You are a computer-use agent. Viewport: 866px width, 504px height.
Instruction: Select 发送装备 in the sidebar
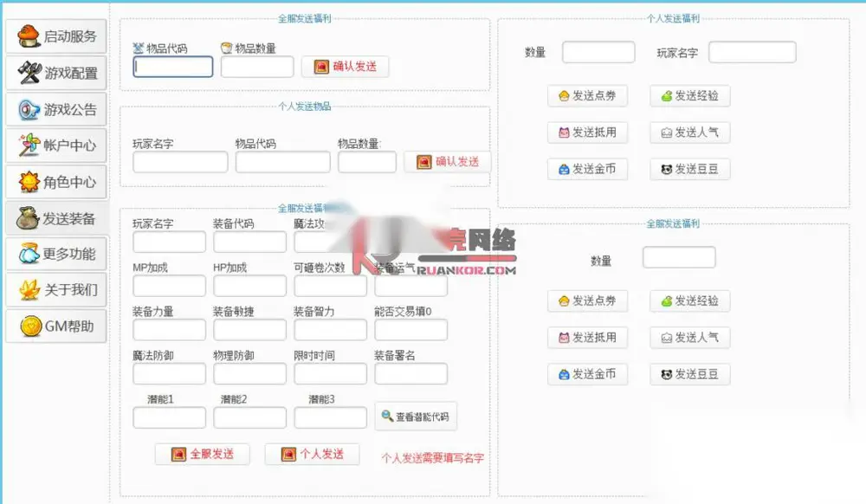point(56,218)
